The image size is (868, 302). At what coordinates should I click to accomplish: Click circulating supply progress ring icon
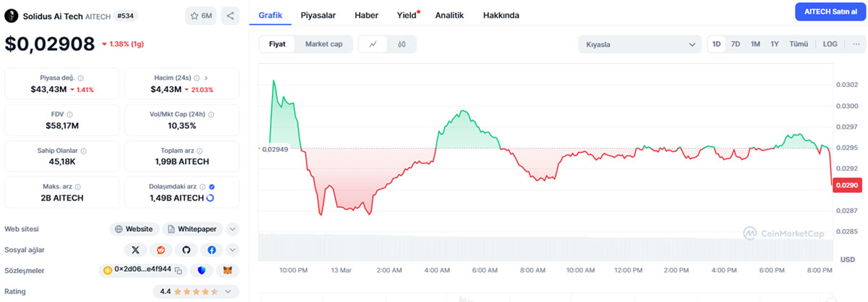tap(210, 198)
